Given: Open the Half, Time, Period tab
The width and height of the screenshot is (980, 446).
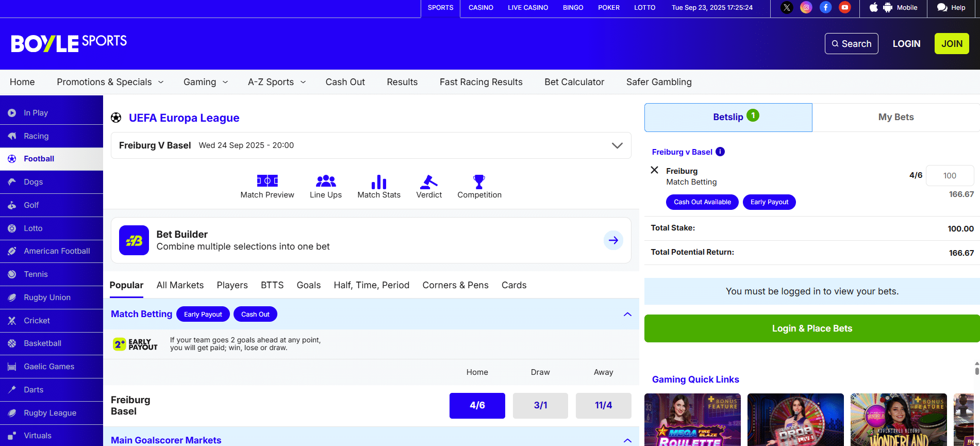Looking at the screenshot, I should pos(371,285).
